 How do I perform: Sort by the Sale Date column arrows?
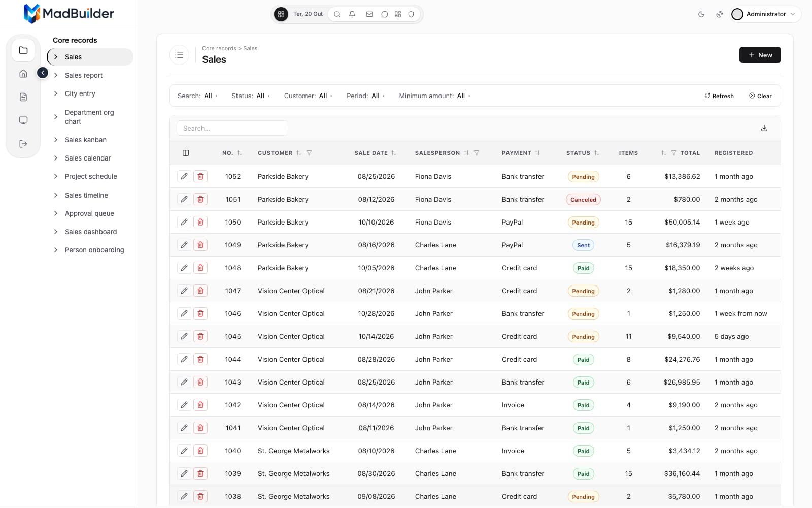[394, 153]
